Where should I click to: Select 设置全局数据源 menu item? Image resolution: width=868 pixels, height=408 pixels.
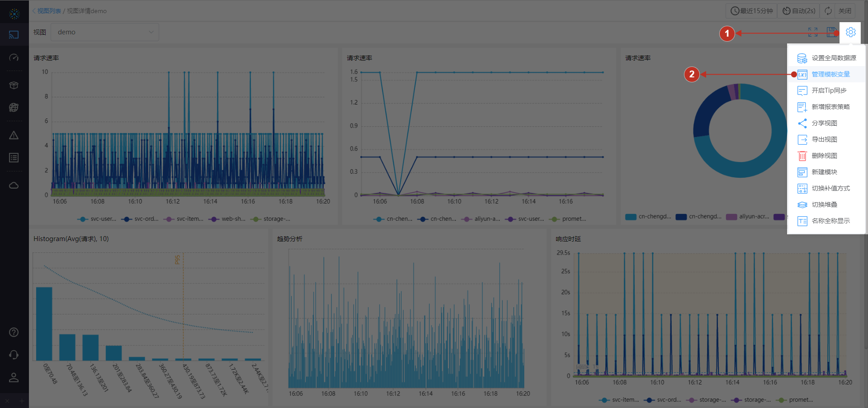[833, 58]
